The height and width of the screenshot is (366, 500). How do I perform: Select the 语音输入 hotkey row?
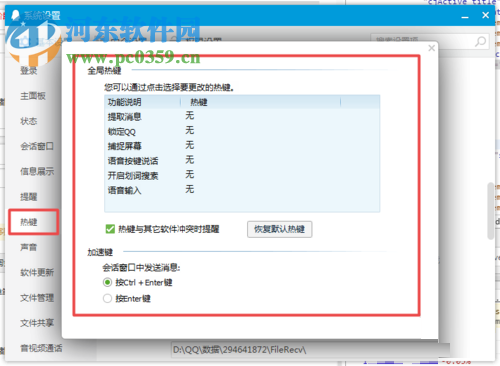(242, 190)
